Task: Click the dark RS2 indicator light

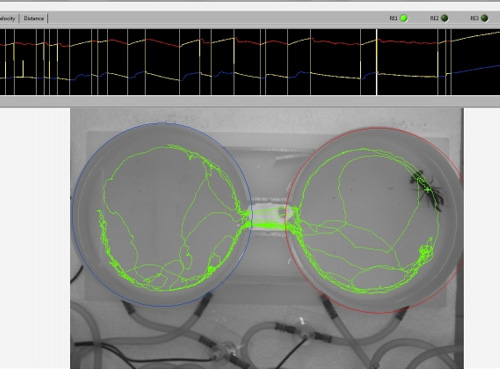Action: (x=444, y=18)
